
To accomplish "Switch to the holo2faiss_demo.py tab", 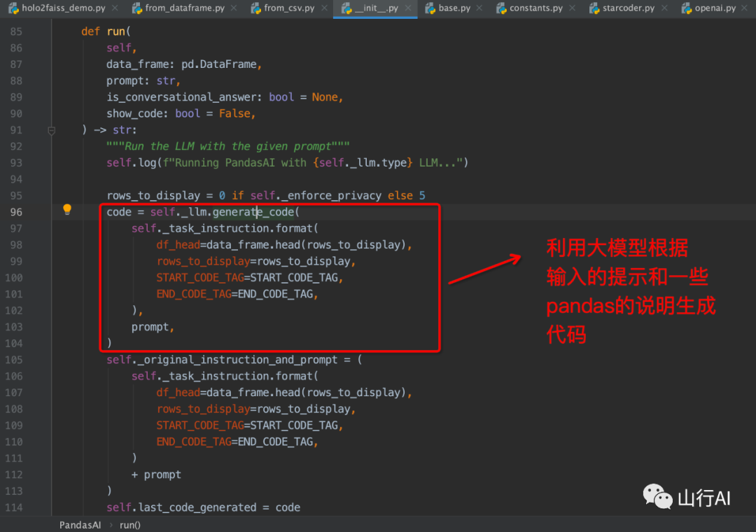I will tap(63, 8).
